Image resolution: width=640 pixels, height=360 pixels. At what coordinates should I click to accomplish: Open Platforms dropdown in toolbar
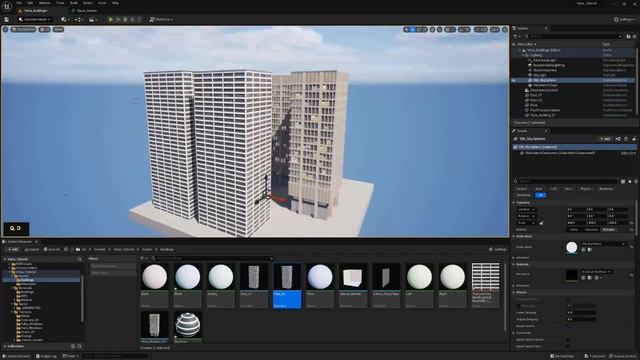[x=161, y=19]
